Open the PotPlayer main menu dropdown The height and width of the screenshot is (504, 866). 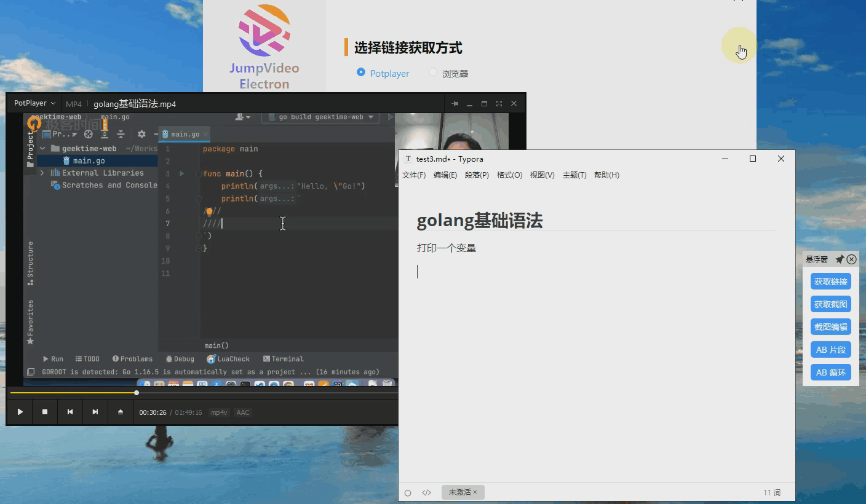[x=35, y=103]
